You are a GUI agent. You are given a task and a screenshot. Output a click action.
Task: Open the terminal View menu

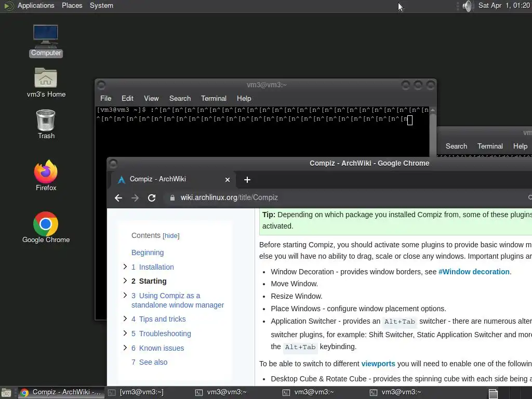(151, 98)
